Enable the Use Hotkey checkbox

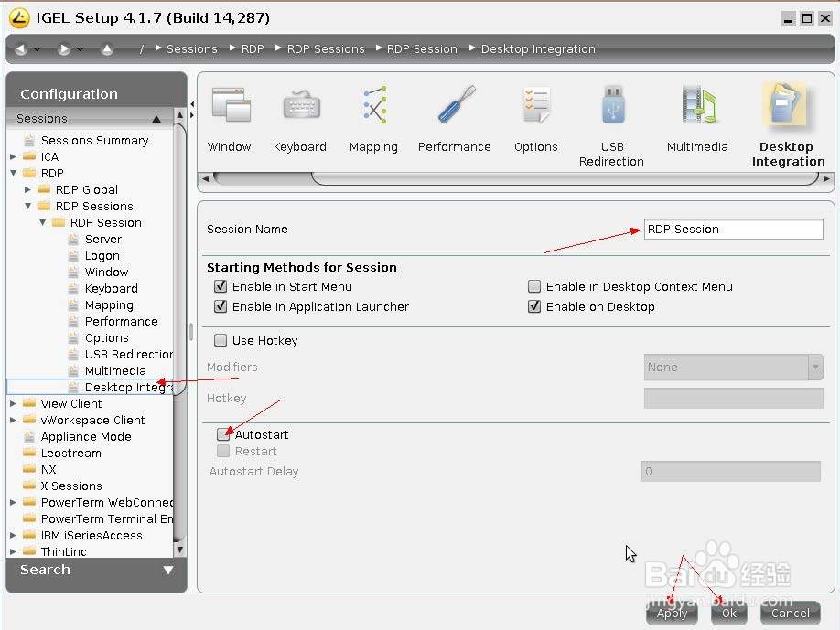(x=221, y=340)
